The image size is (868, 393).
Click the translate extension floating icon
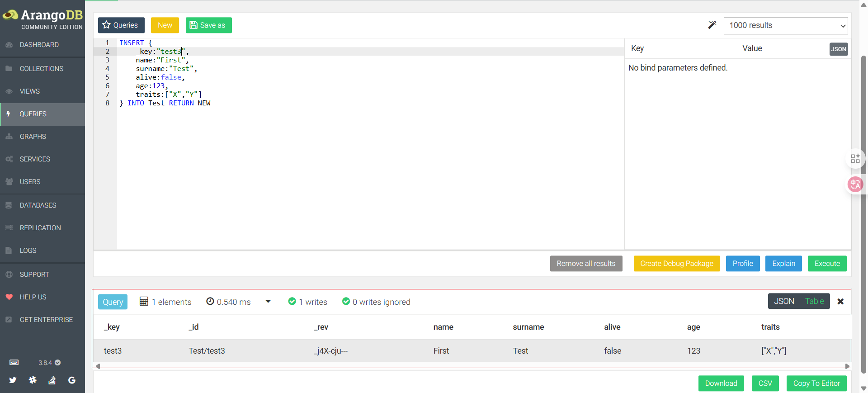pos(855,185)
